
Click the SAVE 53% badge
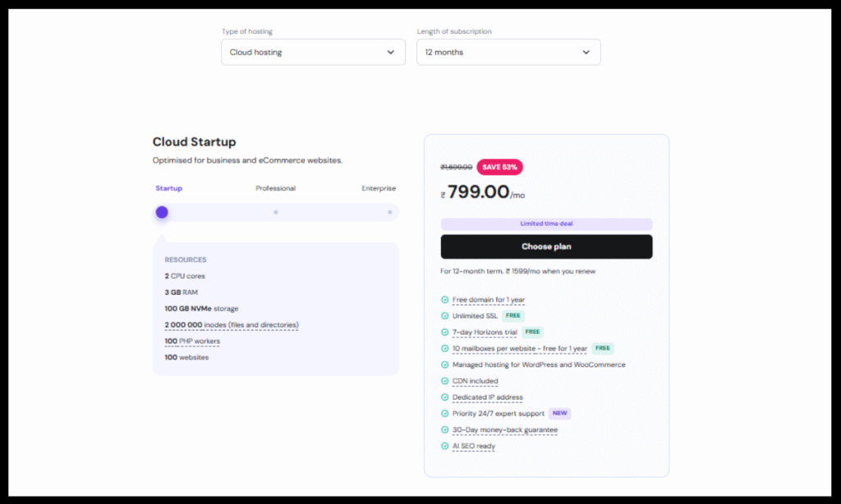[499, 167]
